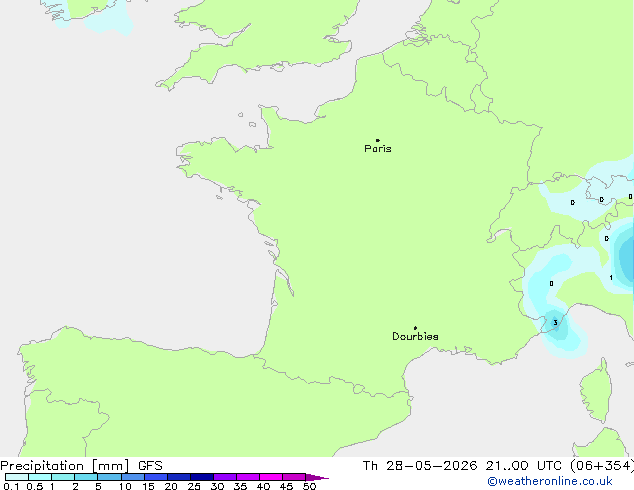Click the 5 mm legend color swatch

click(109, 477)
